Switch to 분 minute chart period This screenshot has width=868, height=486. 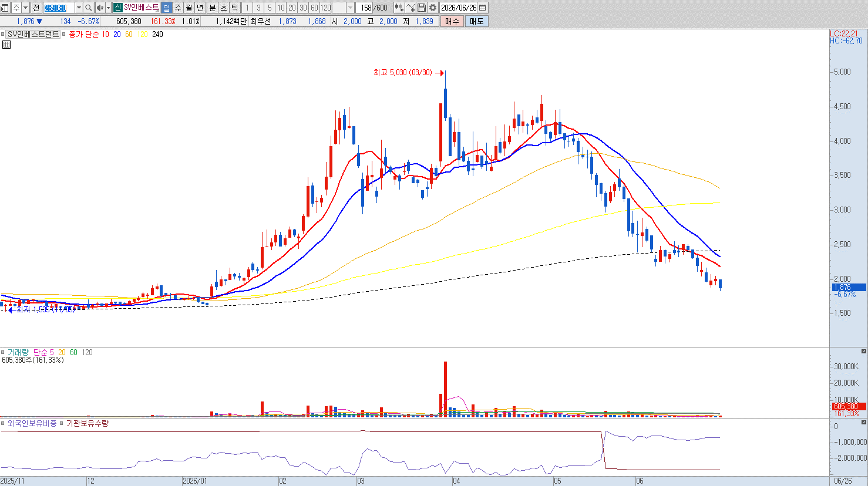click(213, 8)
